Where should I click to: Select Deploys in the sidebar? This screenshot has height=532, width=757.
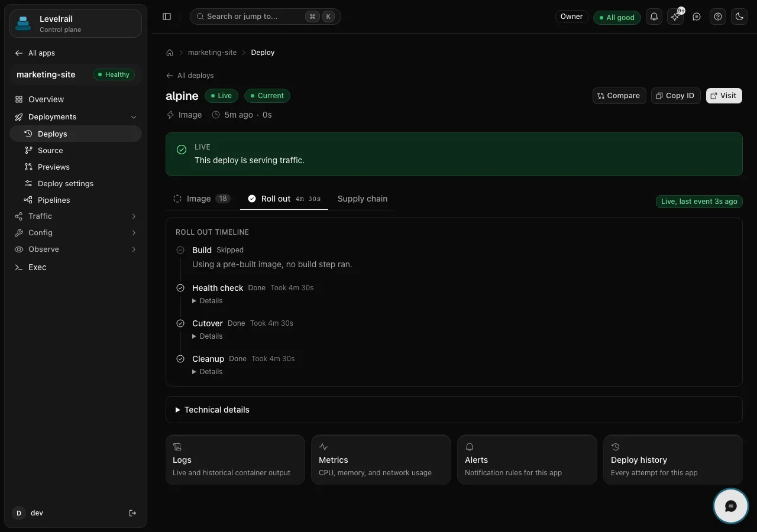(76, 134)
